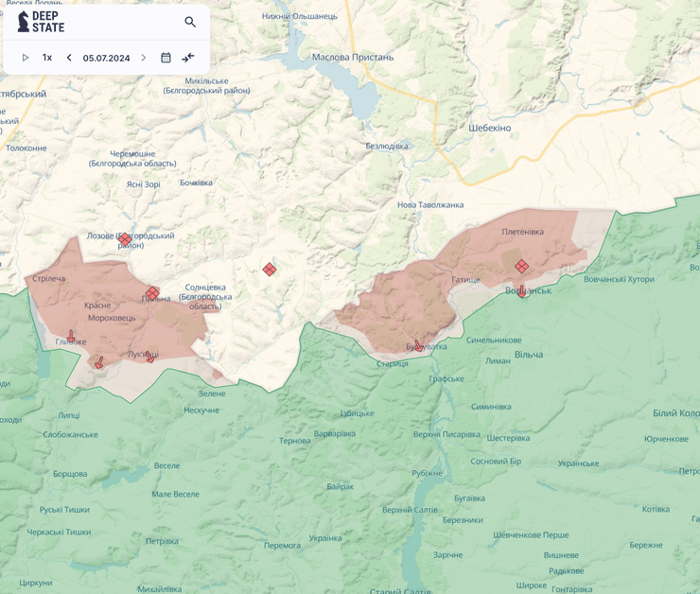Click the Deep State knight logo

(24, 22)
